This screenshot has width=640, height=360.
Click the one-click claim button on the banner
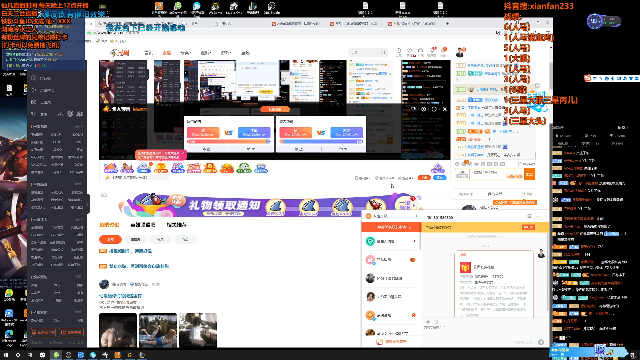[x=405, y=204]
